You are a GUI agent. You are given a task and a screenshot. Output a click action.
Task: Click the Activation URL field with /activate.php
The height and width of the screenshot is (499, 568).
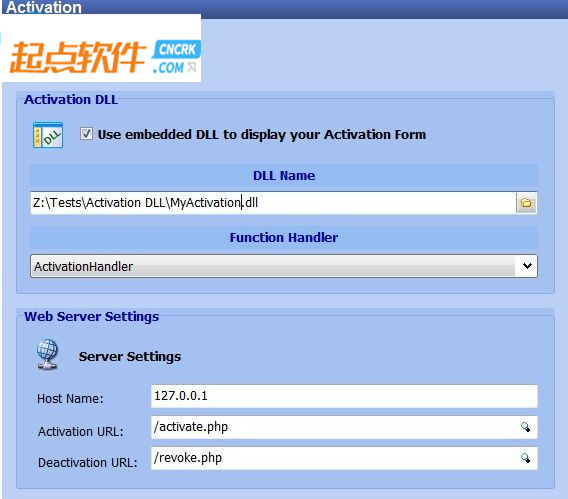click(344, 427)
